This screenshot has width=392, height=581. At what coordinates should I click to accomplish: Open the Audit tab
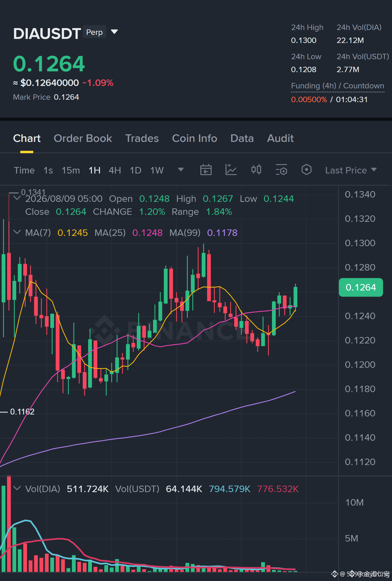pos(280,138)
